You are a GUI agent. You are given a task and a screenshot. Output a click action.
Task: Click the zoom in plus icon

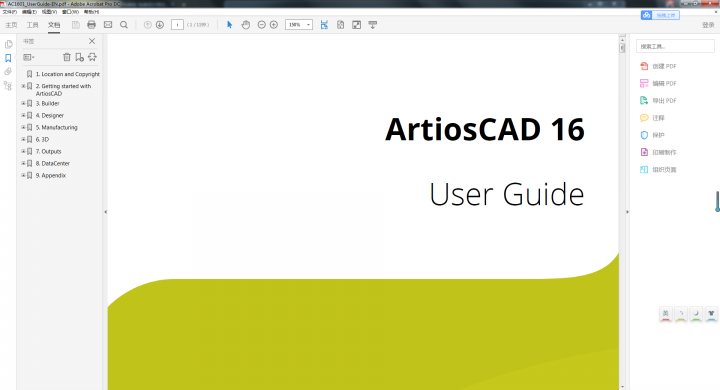point(274,25)
